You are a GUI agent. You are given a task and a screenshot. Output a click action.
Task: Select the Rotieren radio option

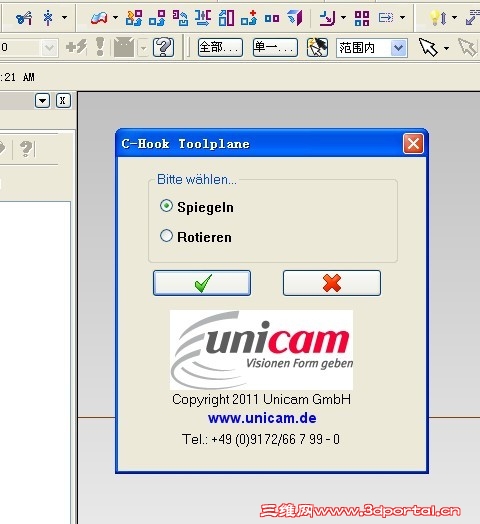166,236
